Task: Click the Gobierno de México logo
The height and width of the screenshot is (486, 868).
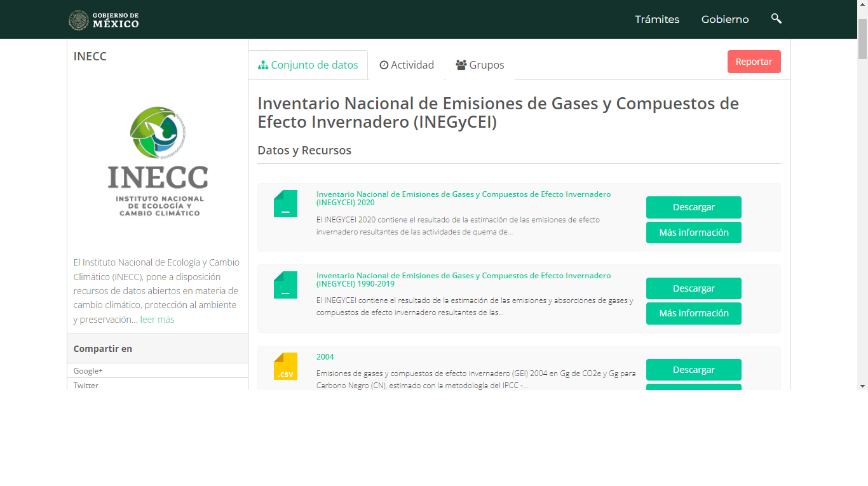Action: 104,20
